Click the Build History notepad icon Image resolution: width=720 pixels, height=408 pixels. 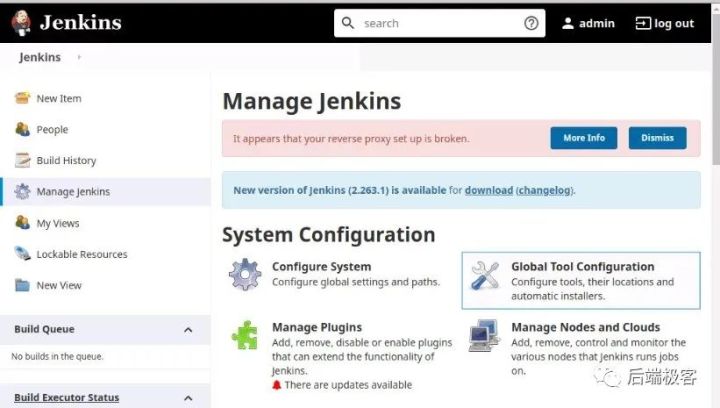(x=22, y=160)
